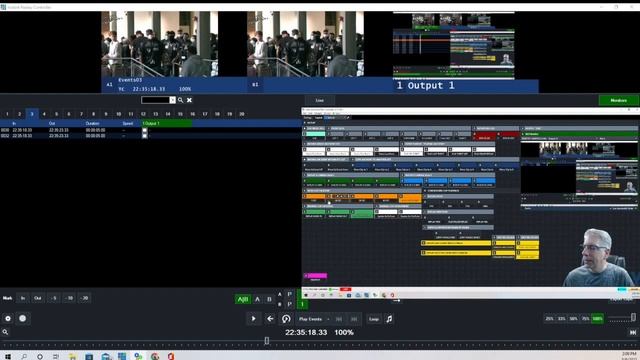The width and height of the screenshot is (640, 360).
Task: Click the back arrow transport button
Action: [270, 319]
